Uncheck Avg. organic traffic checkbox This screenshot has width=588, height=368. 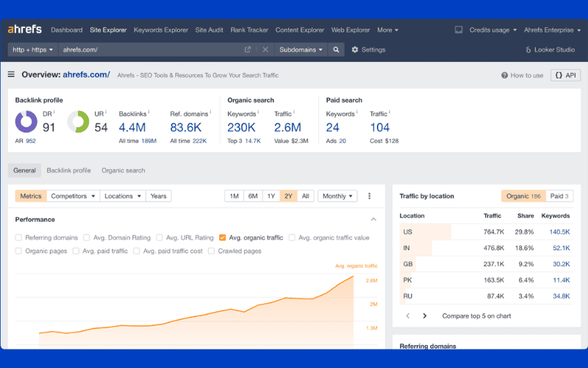tap(223, 237)
